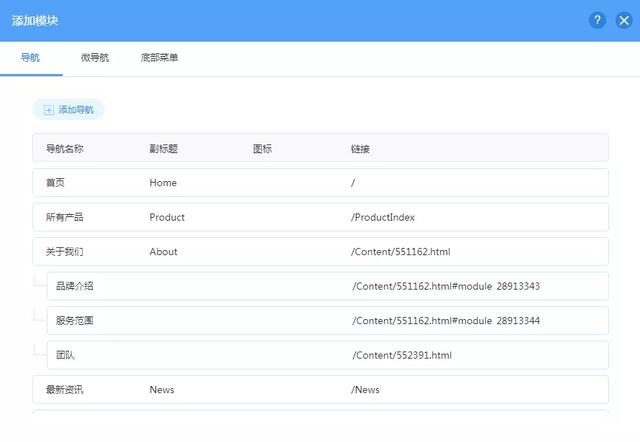
Task: Click the Home subtitle text
Action: point(163,183)
